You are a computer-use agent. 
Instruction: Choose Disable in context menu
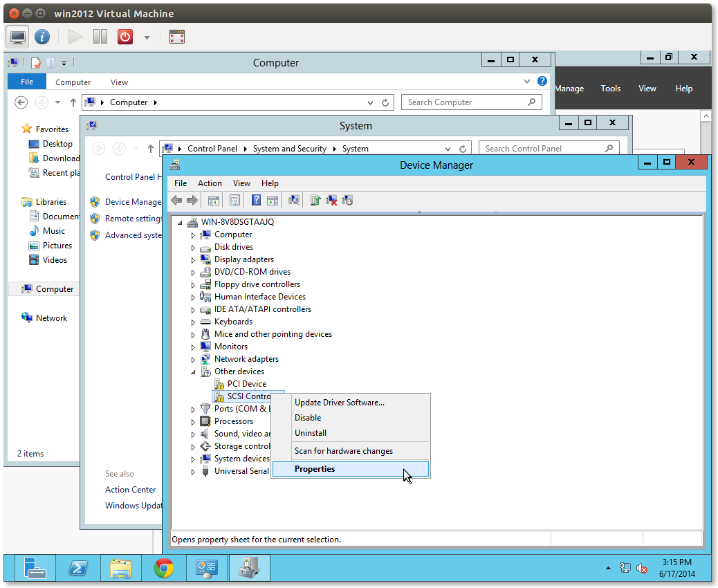pyautogui.click(x=351, y=418)
